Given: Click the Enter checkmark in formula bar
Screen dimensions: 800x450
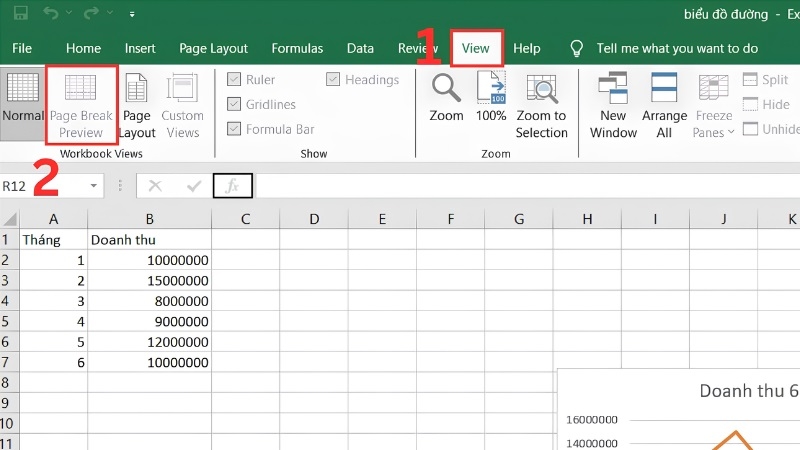Looking at the screenshot, I should pyautogui.click(x=194, y=186).
